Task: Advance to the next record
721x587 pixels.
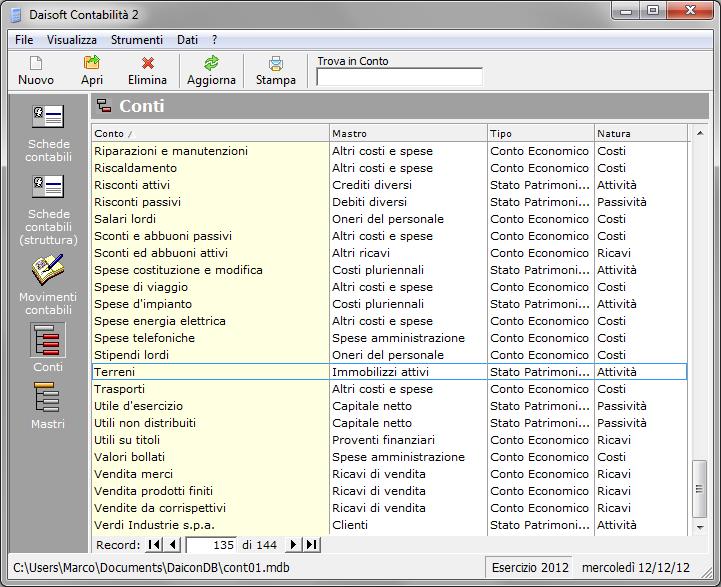Action: coord(293,545)
